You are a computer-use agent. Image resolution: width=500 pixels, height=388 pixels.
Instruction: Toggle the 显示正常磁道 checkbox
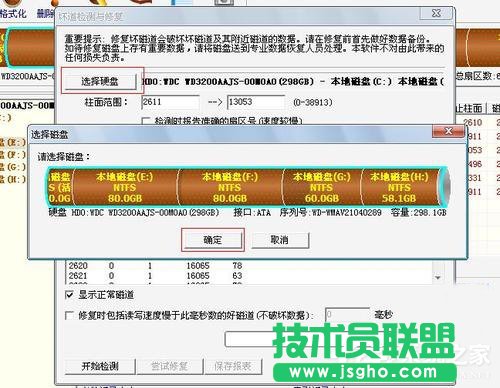point(69,295)
